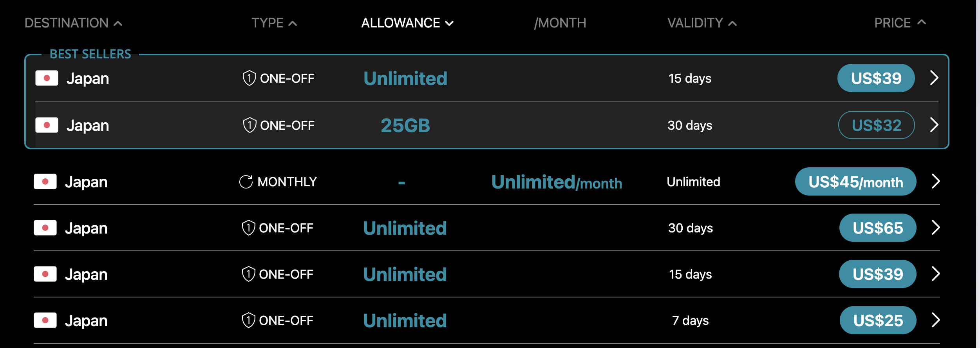Select the 25GB allowance text
Image resolution: width=980 pixels, height=348 pixels.
[x=405, y=126]
